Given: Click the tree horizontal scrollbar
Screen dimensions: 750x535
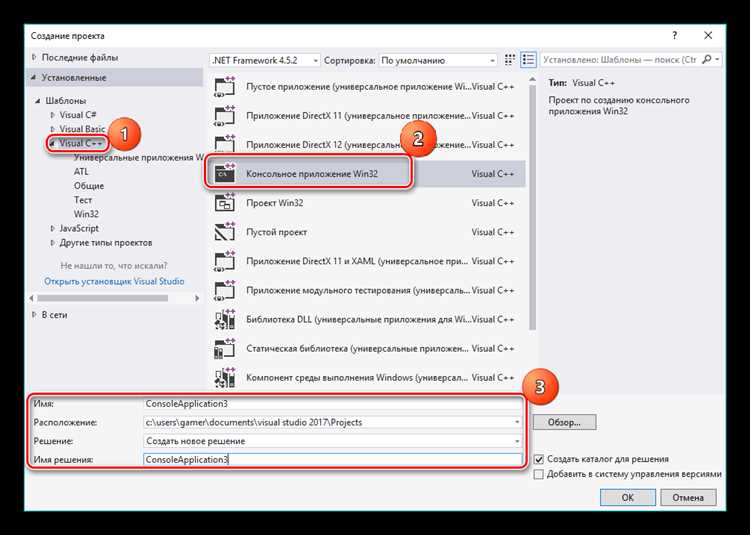Looking at the screenshot, I should tap(103, 298).
